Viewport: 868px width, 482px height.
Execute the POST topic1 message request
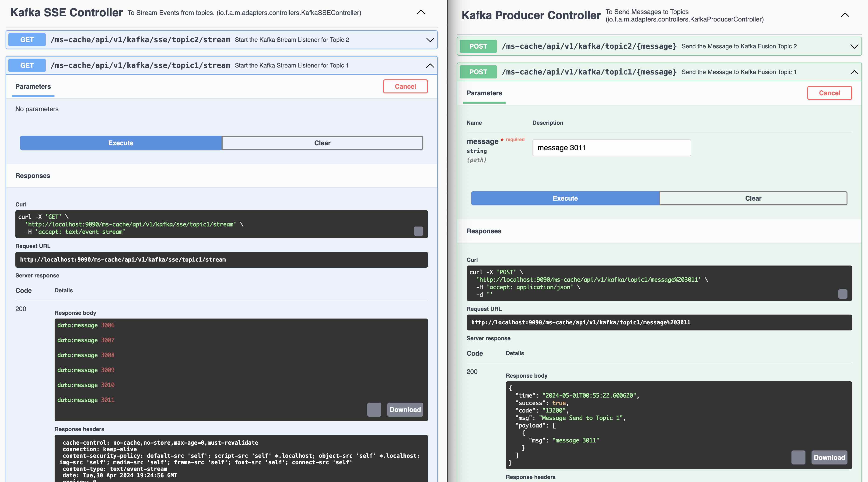565,198
